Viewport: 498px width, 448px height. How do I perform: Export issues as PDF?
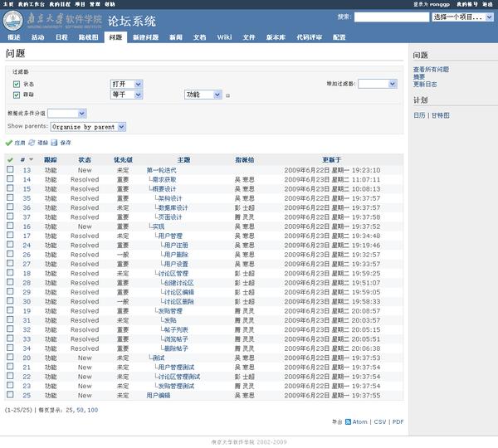pyautogui.click(x=398, y=421)
